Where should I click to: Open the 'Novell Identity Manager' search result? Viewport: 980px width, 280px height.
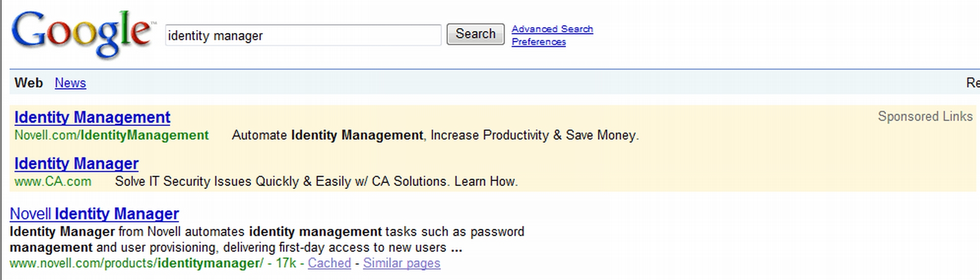click(x=94, y=214)
